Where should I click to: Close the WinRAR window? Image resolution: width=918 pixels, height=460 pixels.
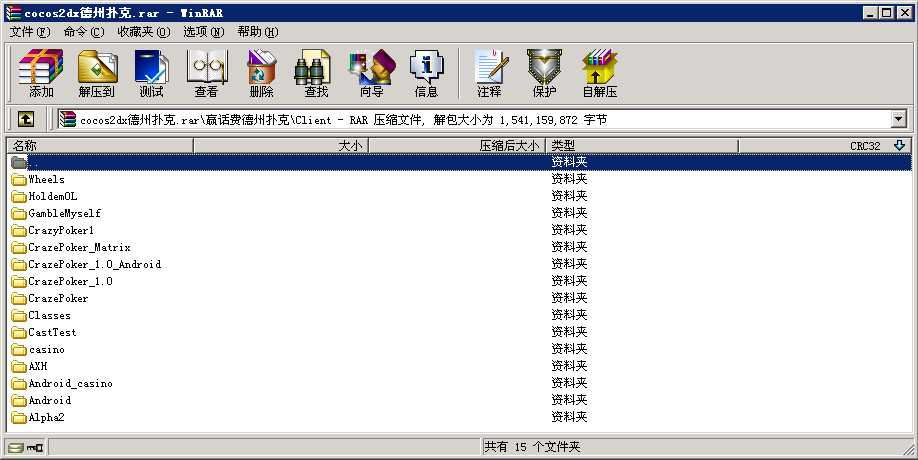pyautogui.click(x=904, y=12)
